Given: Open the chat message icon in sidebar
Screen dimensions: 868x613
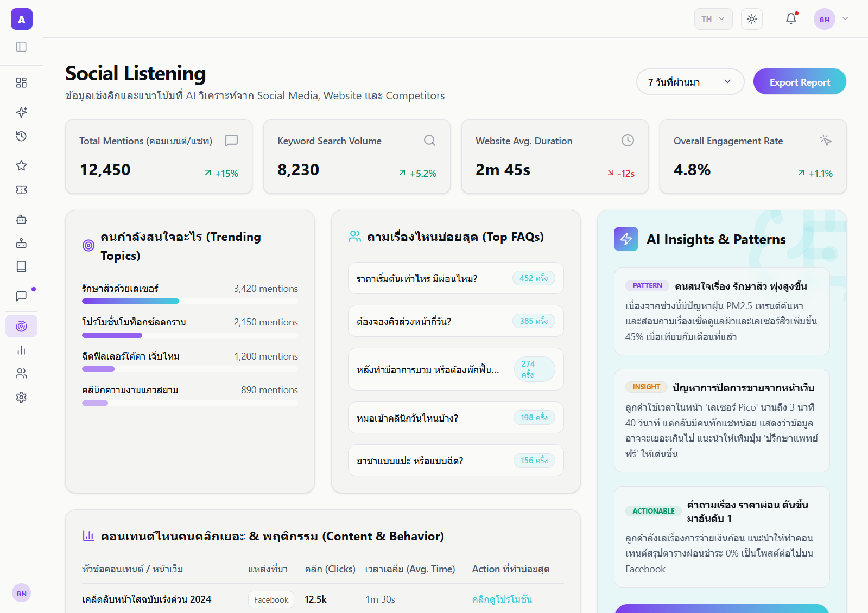Looking at the screenshot, I should click(x=22, y=296).
